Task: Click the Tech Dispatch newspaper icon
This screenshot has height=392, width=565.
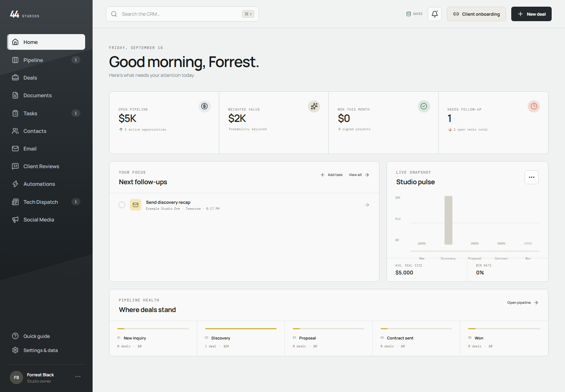Action: pos(15,202)
